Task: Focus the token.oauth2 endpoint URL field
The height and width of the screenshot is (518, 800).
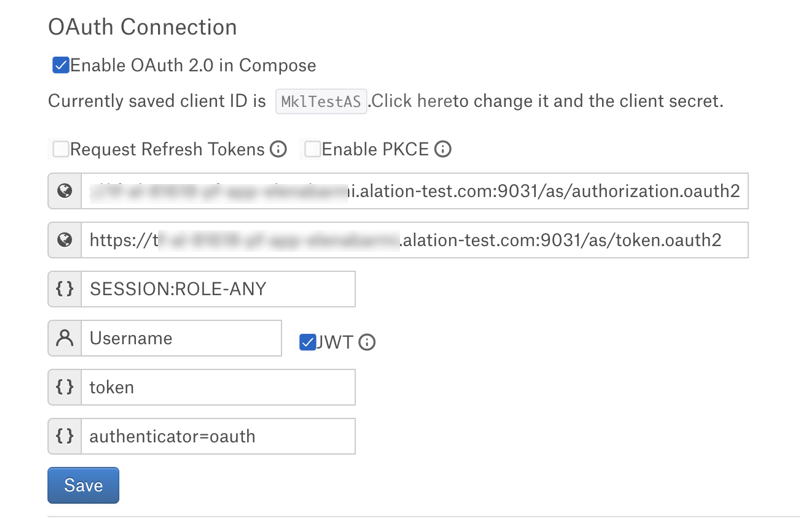Action: click(x=415, y=240)
